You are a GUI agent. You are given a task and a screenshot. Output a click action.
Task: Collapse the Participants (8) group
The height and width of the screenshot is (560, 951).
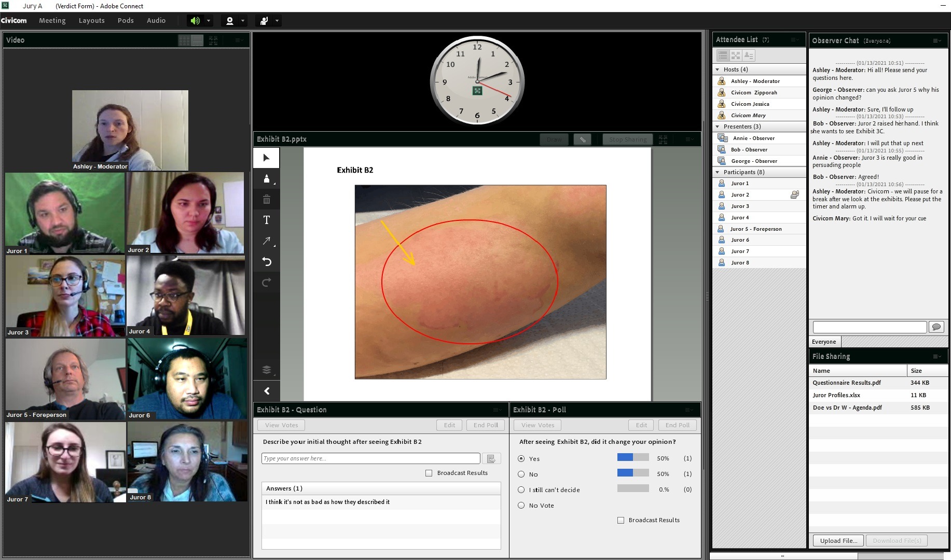[718, 172]
